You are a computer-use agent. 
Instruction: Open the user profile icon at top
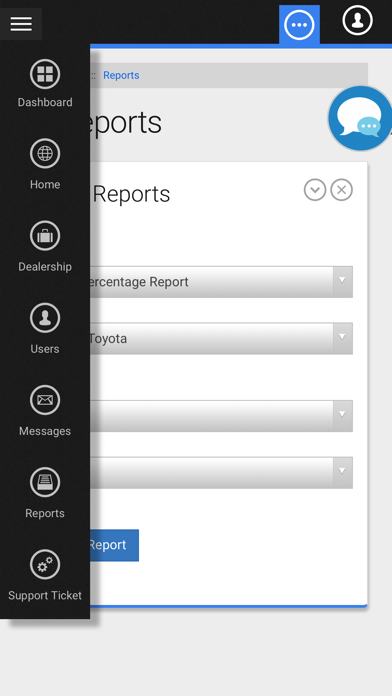(x=357, y=20)
